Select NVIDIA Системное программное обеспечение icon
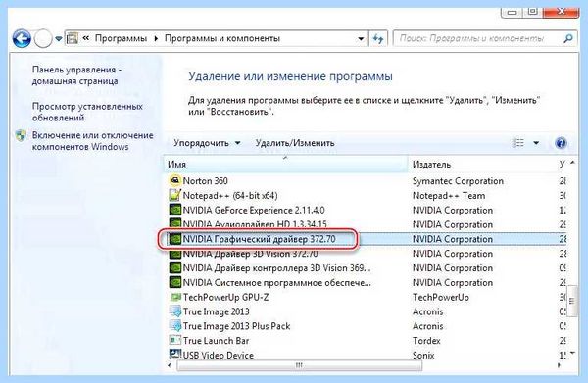This screenshot has width=588, height=383. pyautogui.click(x=174, y=282)
